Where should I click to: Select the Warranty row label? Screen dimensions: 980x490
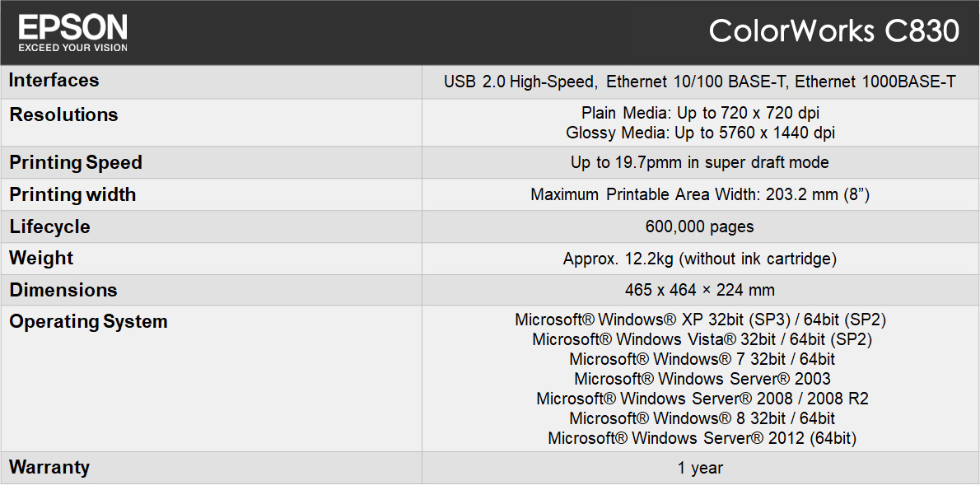tap(49, 468)
